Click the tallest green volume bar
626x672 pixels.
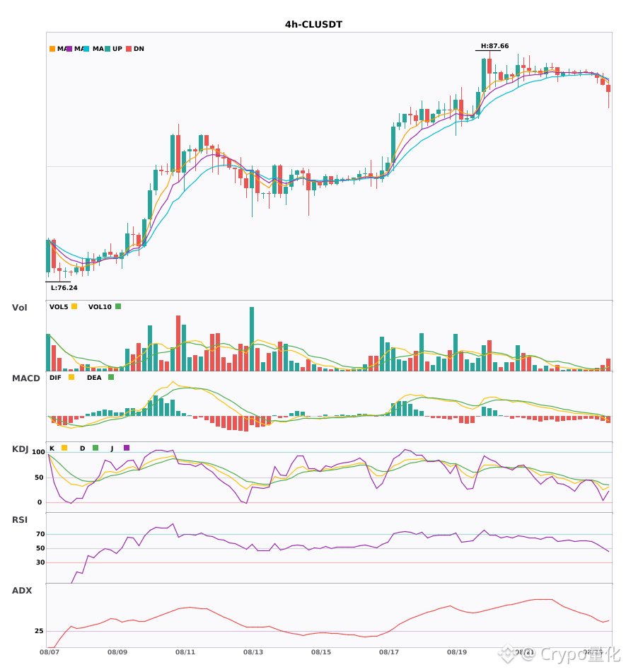pyautogui.click(x=252, y=339)
